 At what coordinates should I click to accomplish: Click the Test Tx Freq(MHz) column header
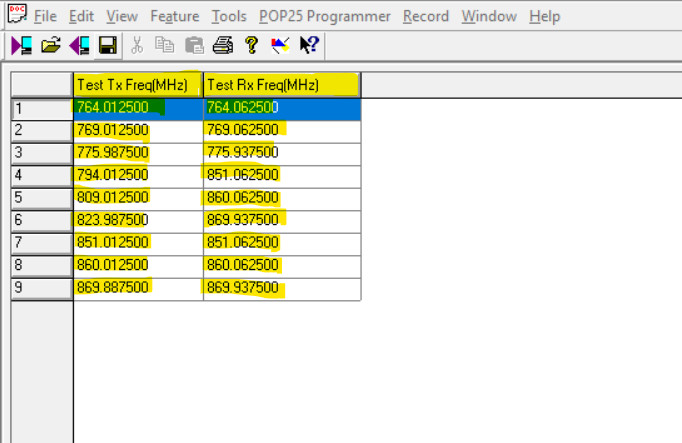point(138,85)
